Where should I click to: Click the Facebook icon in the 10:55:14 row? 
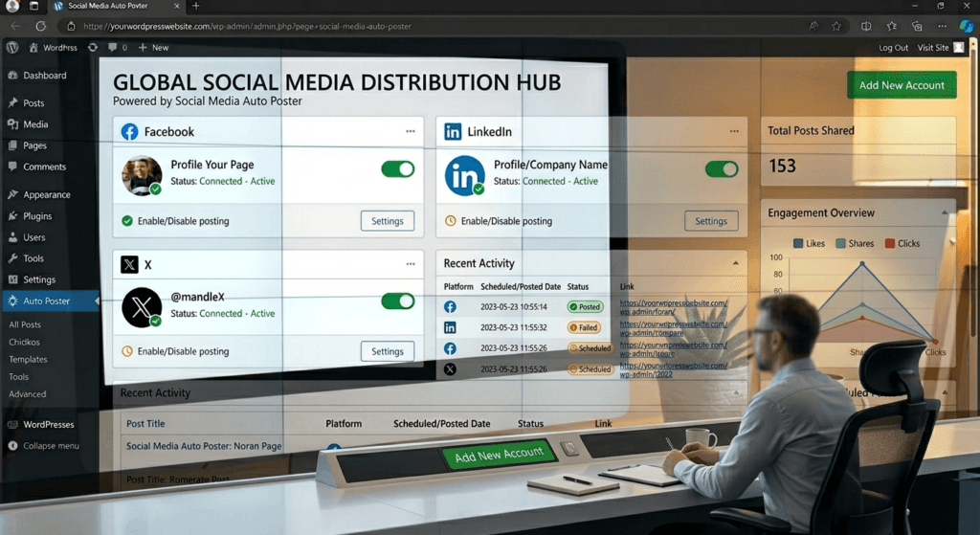tap(450, 307)
